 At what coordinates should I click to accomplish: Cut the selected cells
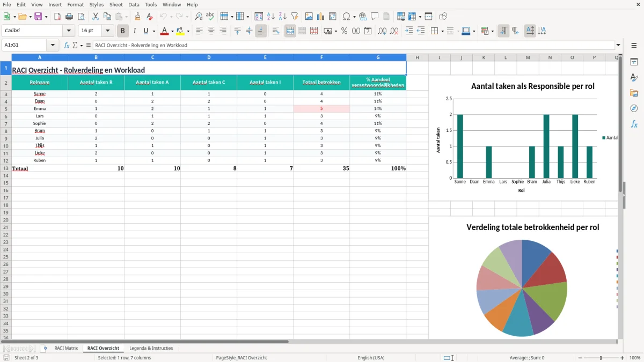pos(96,17)
